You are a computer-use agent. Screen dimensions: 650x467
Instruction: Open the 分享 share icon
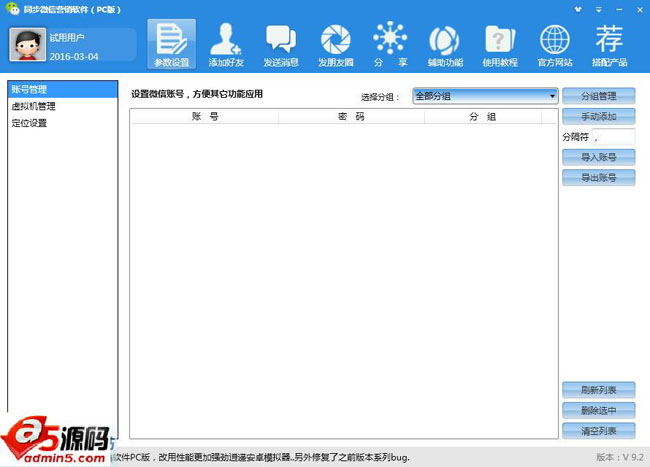[390, 44]
